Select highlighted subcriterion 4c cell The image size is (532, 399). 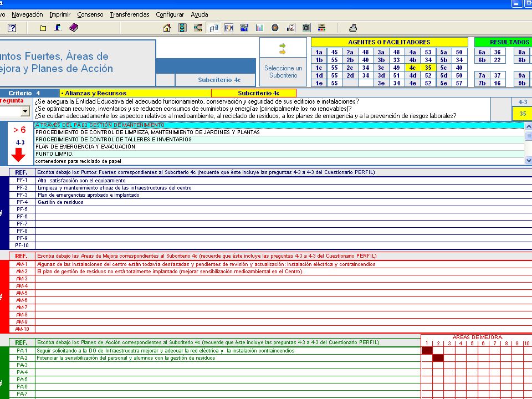click(x=412, y=68)
